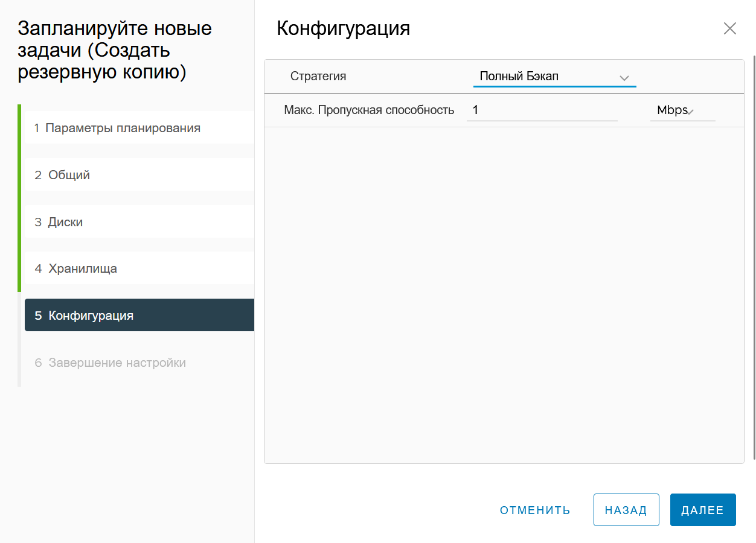This screenshot has height=543, width=756.
Task: Select step 5 Конфигурация
Action: pos(139,316)
